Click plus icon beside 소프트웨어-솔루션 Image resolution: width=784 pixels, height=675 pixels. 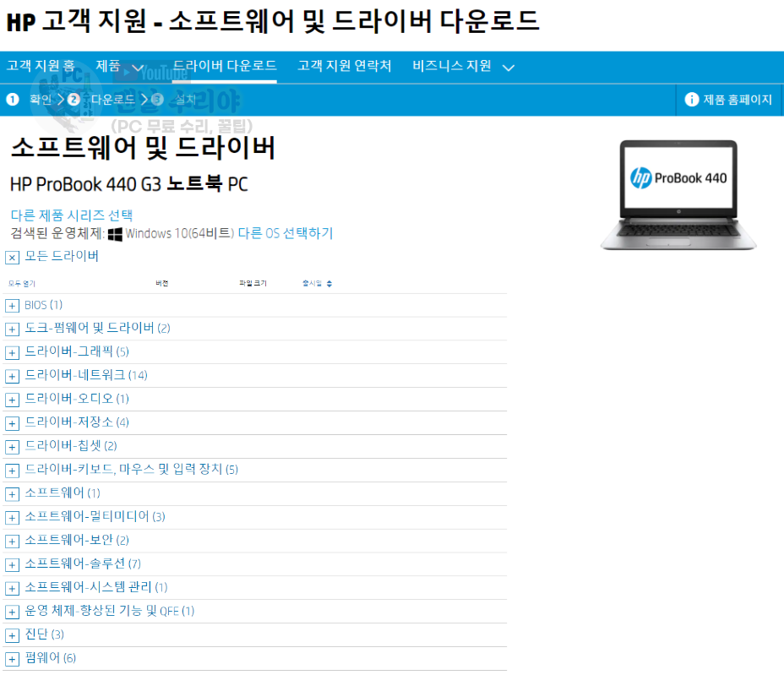pyautogui.click(x=12, y=565)
